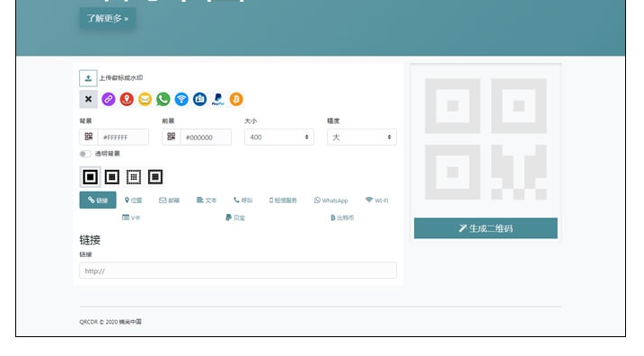This screenshot has width=644, height=356.
Task: Choose the blue Wi-Fi logo icon
Action: pos(181,99)
